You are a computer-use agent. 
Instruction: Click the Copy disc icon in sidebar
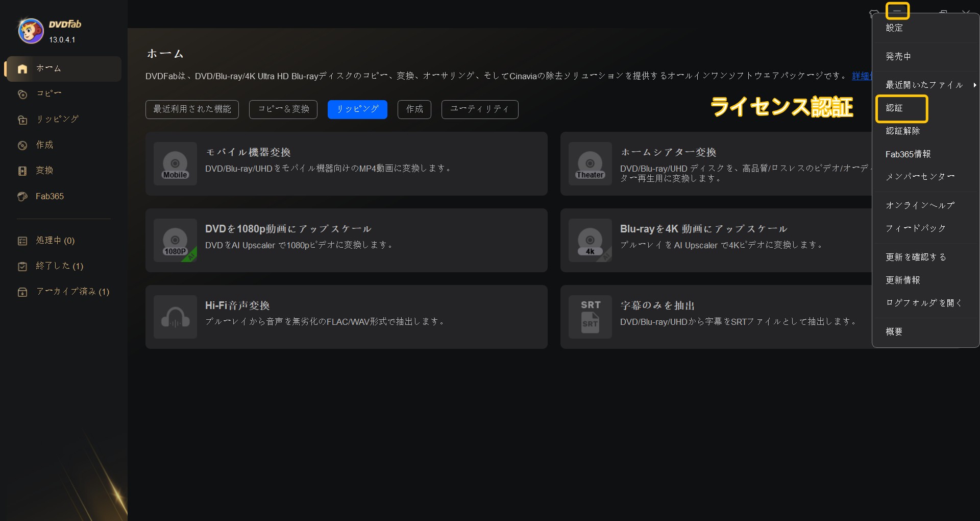point(22,94)
